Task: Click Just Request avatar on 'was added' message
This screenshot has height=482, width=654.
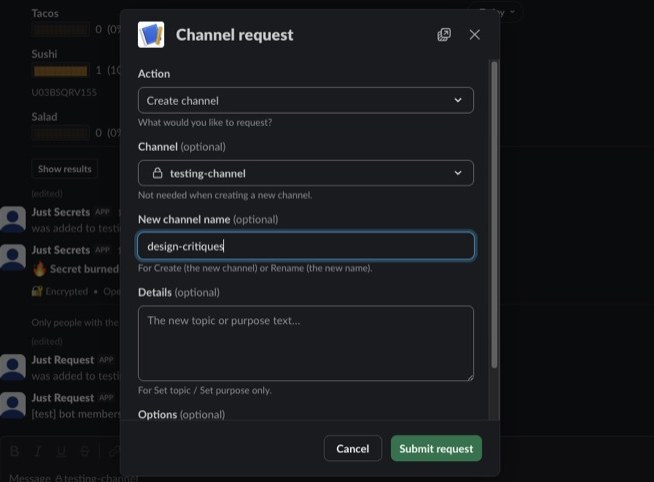Action: pyautogui.click(x=13, y=367)
